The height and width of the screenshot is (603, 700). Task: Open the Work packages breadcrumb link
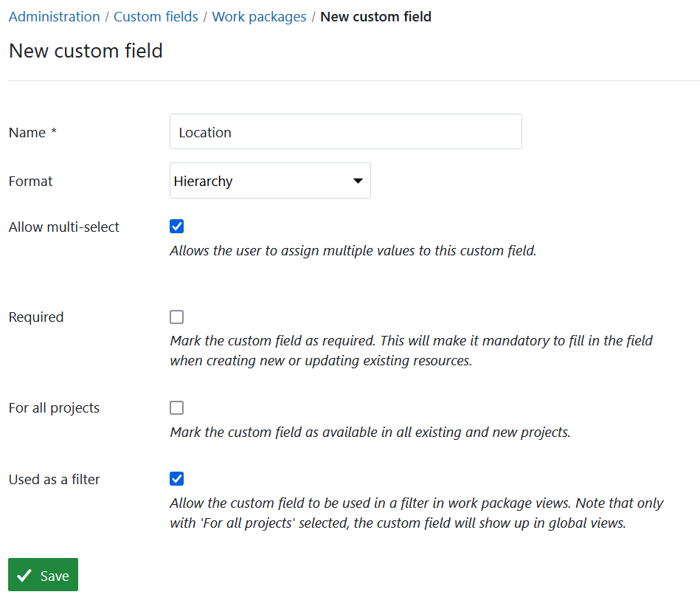(259, 16)
